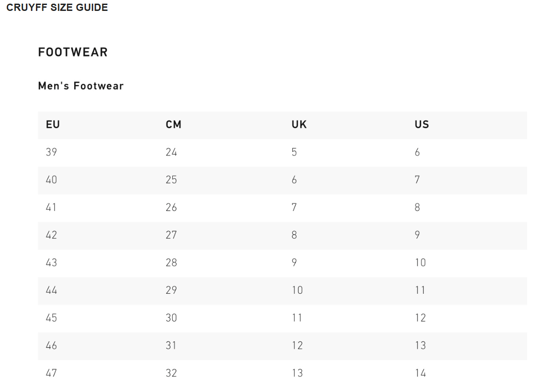533x392 pixels.
Task: Click US size 6 cell
Action: pos(417,152)
